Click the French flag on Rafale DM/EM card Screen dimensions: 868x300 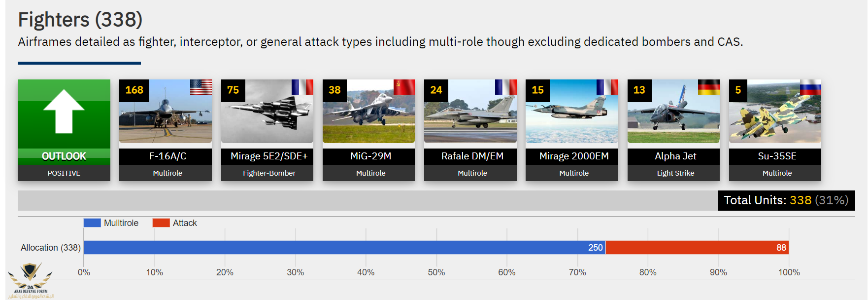(505, 87)
